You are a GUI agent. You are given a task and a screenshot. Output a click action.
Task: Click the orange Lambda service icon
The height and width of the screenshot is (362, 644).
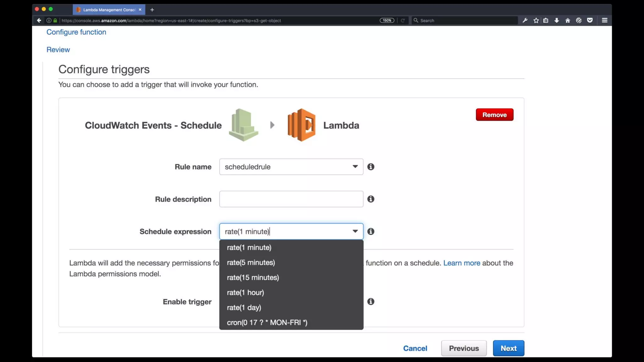click(x=301, y=125)
